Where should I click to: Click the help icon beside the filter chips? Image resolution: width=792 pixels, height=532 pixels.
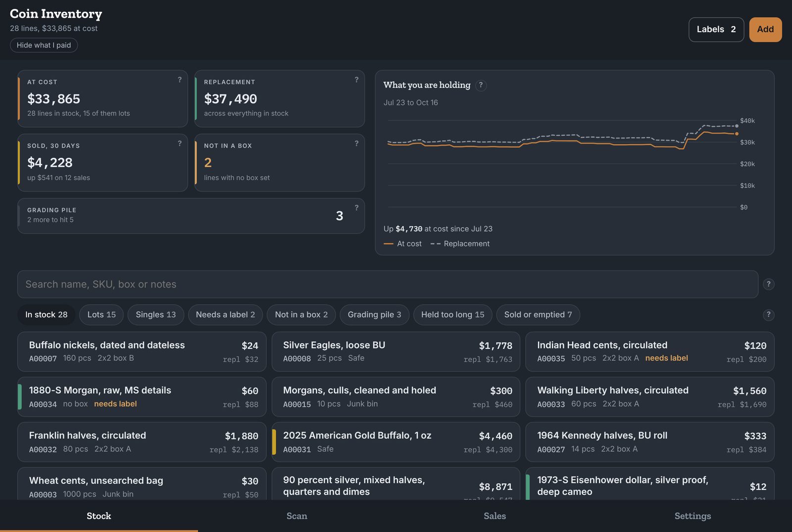[x=768, y=315]
